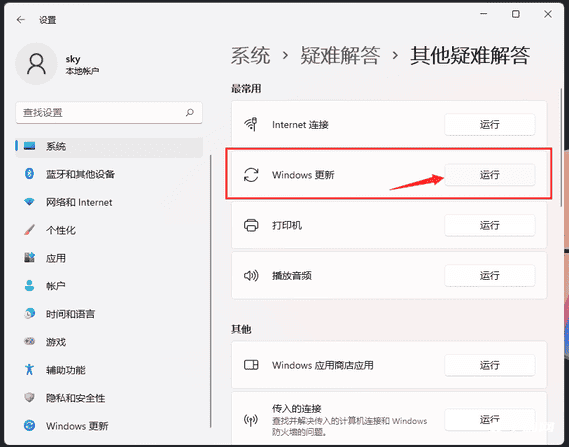569x447 pixels.
Task: Click the 打印机 label
Action: (287, 225)
